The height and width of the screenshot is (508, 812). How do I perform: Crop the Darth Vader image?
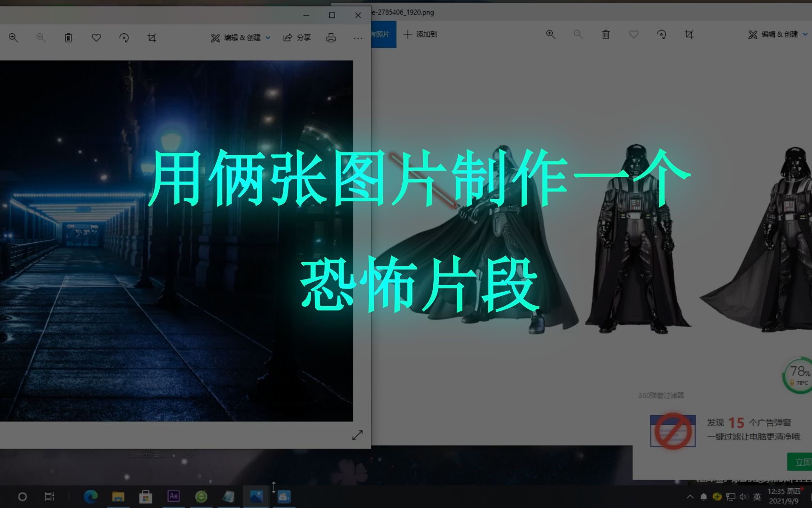pos(689,34)
